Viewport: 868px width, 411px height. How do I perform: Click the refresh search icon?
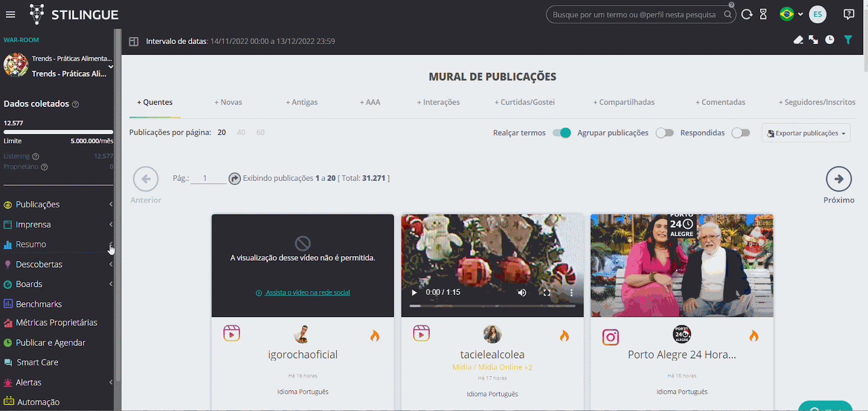coord(747,15)
